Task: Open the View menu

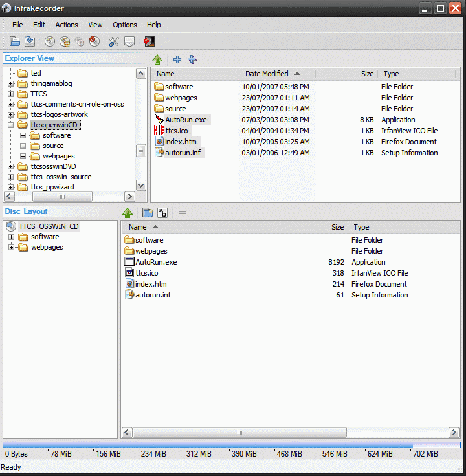Action: 95,25
